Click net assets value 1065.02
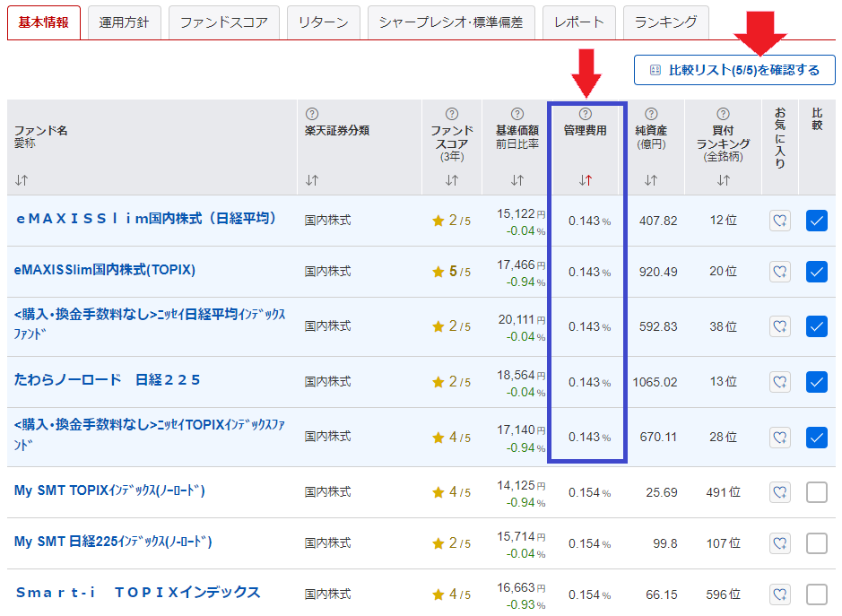This screenshot has height=616, width=842. (655, 382)
